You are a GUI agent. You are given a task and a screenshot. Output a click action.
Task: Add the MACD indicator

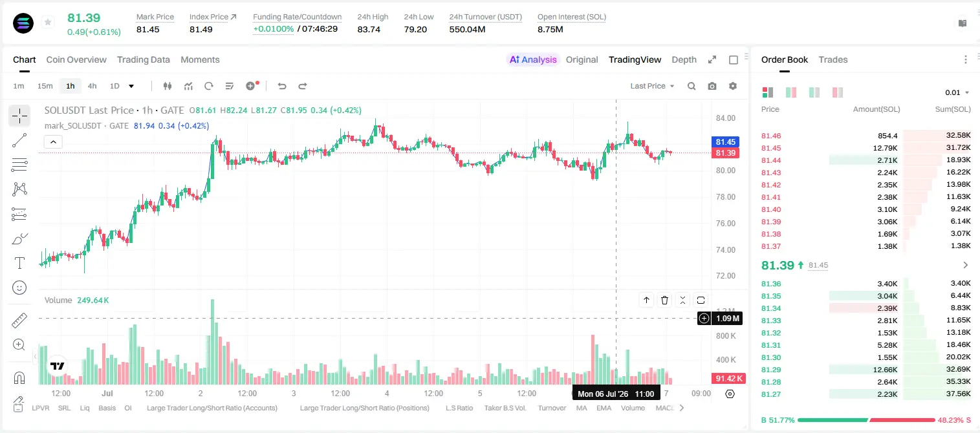(x=665, y=408)
